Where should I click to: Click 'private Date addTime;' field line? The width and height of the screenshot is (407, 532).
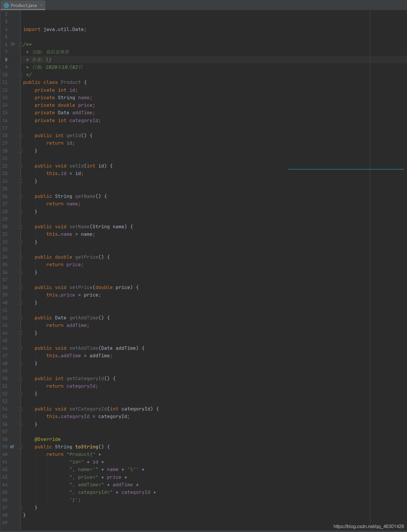point(65,113)
